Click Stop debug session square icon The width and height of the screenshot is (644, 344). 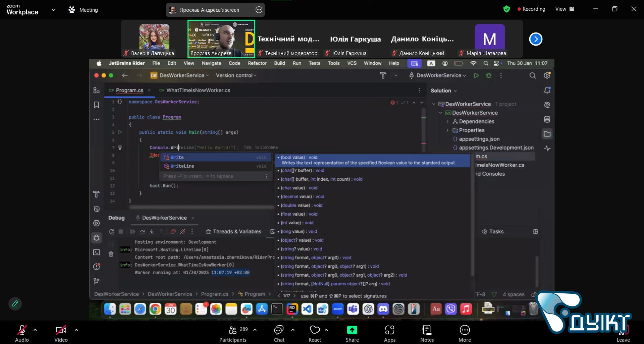(x=121, y=232)
